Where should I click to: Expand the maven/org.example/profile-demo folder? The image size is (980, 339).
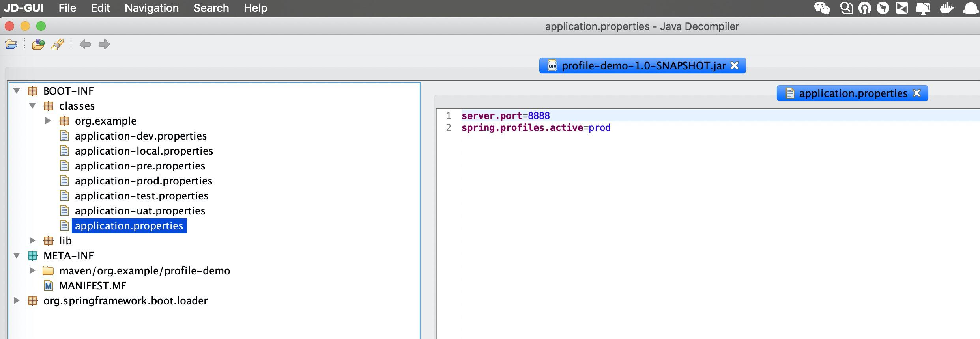(32, 271)
